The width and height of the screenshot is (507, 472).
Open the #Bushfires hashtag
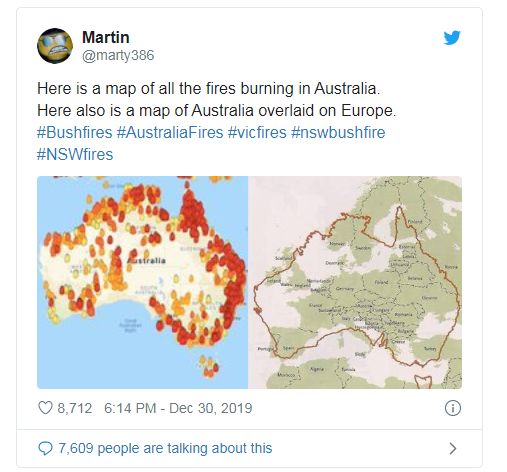(75, 132)
